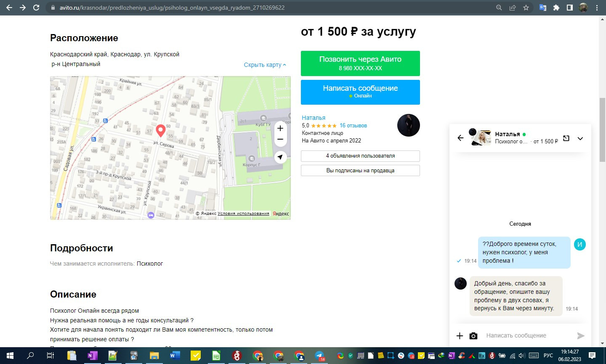Reload the page in Chrome
The height and width of the screenshot is (364, 606).
[36, 8]
